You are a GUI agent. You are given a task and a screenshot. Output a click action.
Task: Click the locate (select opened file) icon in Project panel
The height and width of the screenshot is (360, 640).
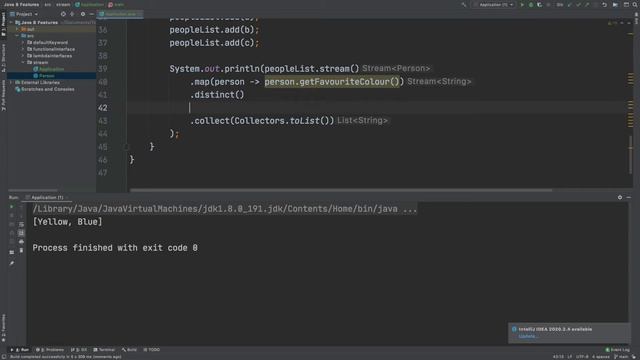coord(63,14)
